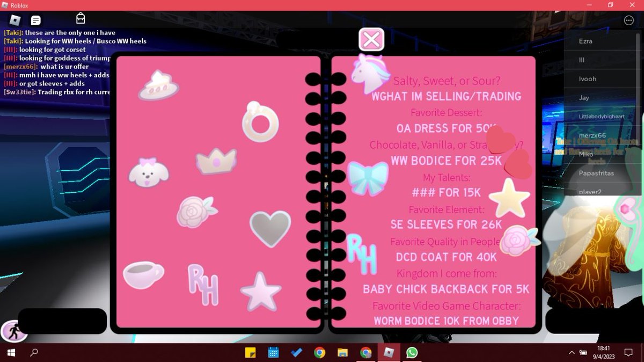The image size is (644, 362).
Task: Open the backpack inventory icon
Action: point(80,18)
